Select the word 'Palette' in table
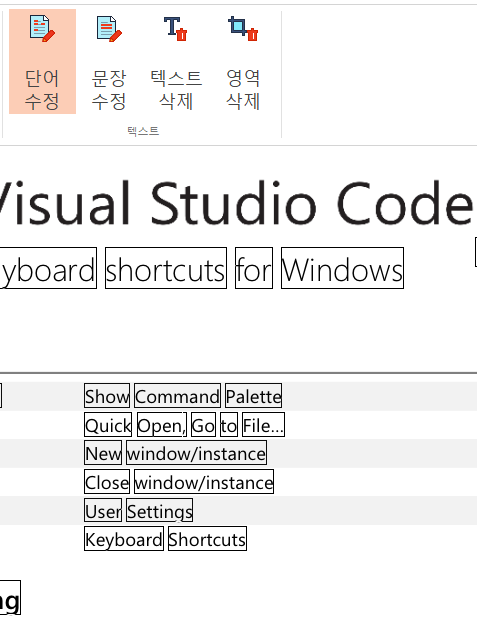 coord(254,395)
